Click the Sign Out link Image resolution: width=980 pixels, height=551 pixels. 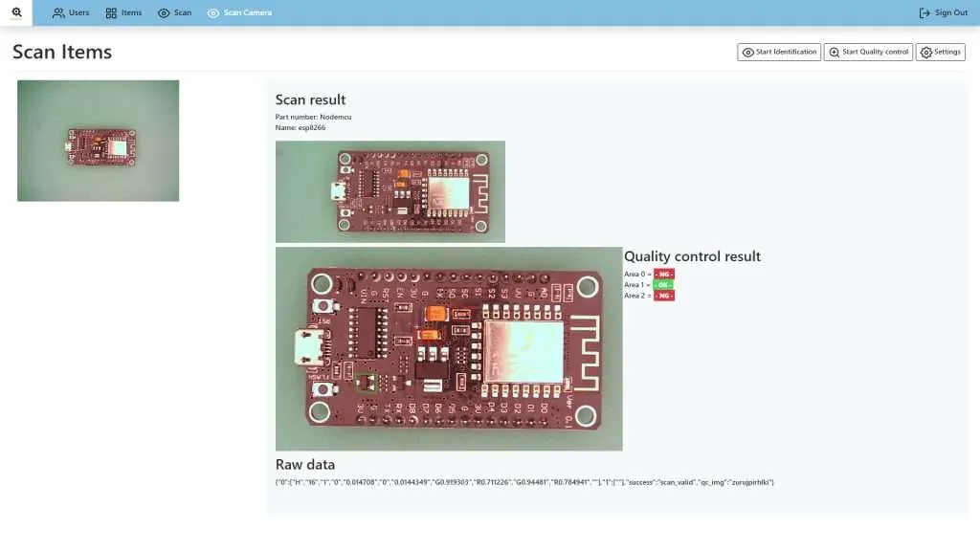click(x=943, y=12)
